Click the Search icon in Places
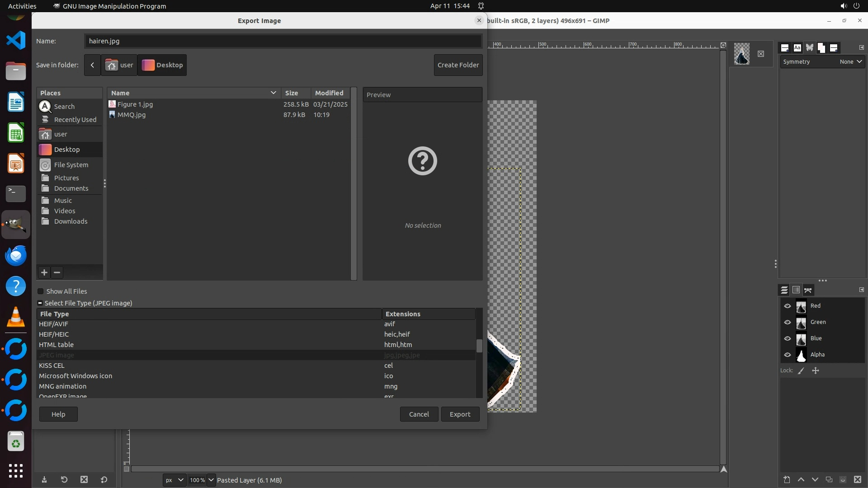 [45, 107]
